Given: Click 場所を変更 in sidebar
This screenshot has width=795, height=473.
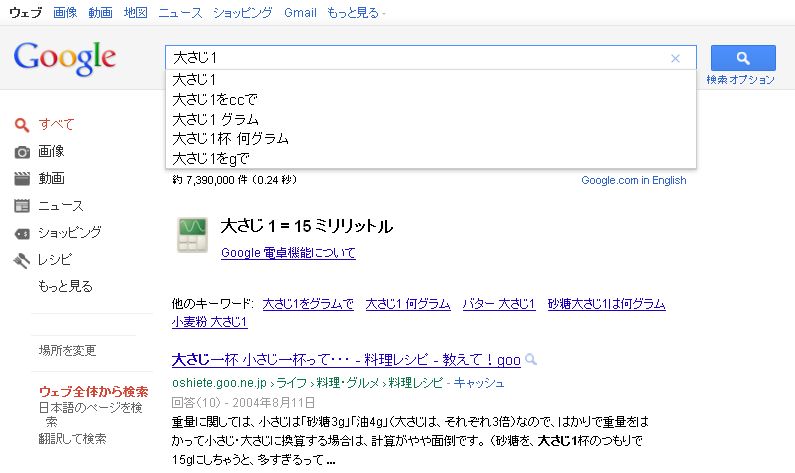Looking at the screenshot, I should coord(67,350).
